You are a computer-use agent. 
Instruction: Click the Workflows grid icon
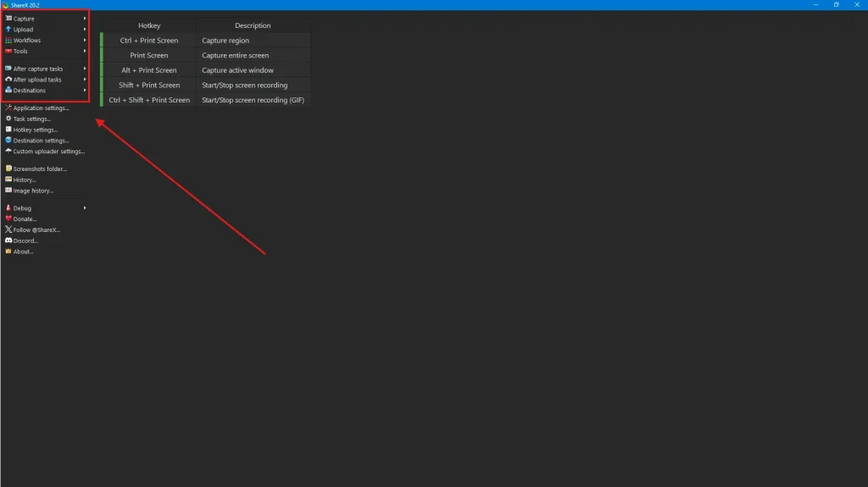[8, 40]
